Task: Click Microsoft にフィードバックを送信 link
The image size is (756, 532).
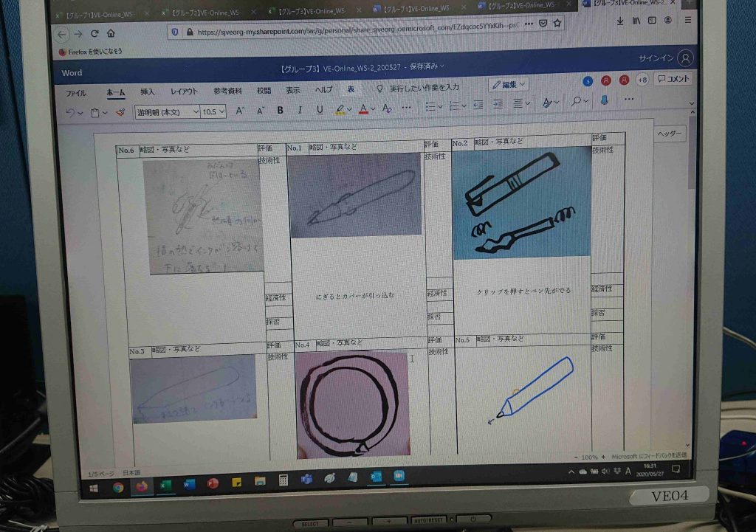Action: (x=649, y=456)
